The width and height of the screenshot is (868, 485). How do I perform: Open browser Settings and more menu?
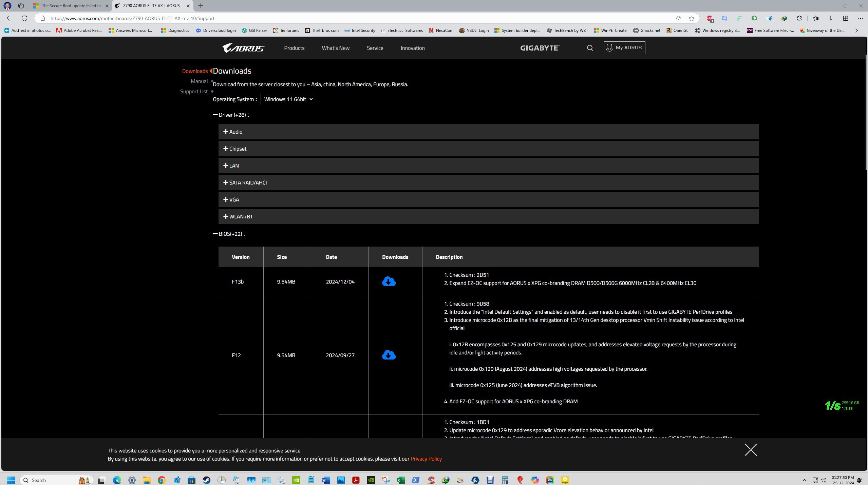860,18
